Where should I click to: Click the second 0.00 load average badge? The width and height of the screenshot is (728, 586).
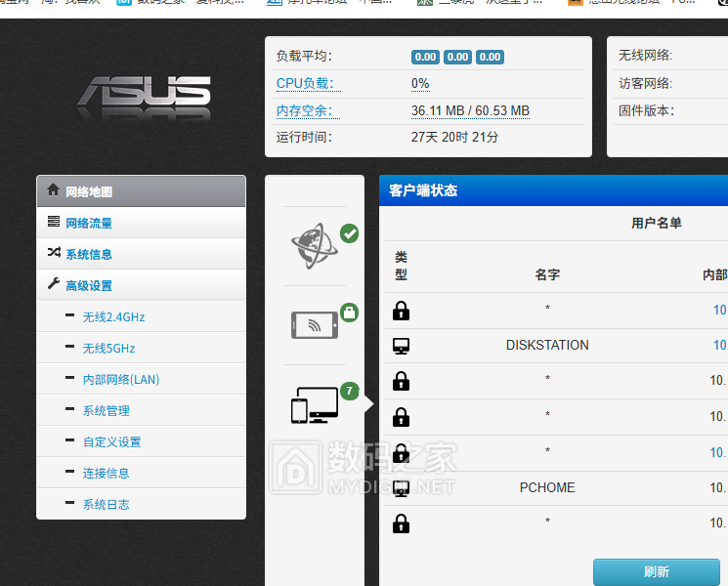pyautogui.click(x=457, y=57)
